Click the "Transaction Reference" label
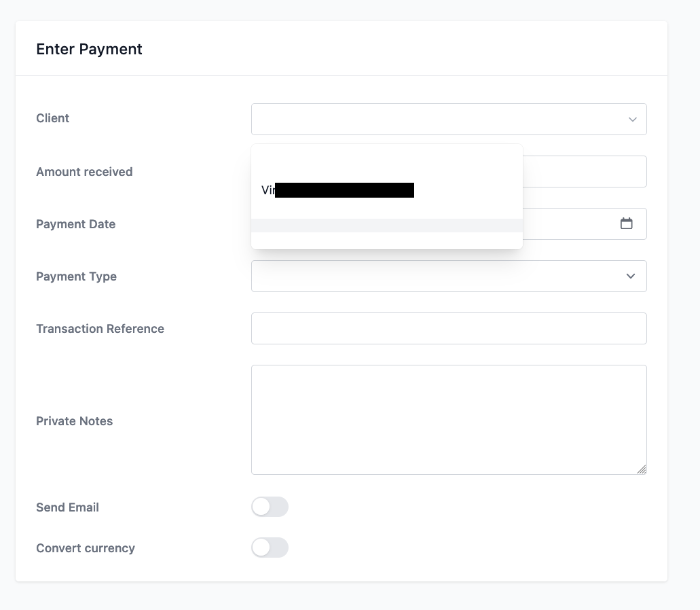This screenshot has width=700, height=610. tap(100, 329)
